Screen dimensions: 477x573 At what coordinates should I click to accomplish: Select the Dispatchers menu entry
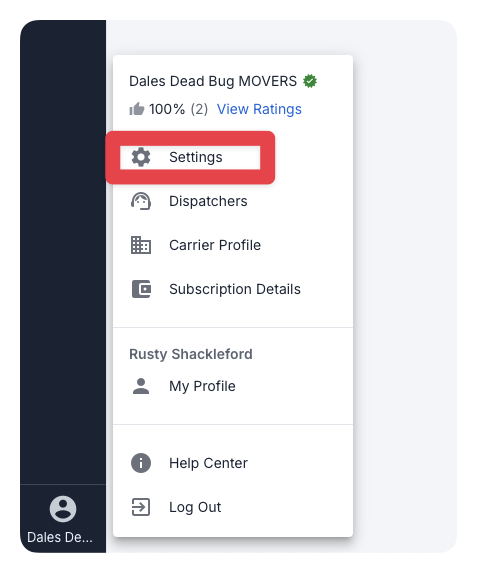208,201
